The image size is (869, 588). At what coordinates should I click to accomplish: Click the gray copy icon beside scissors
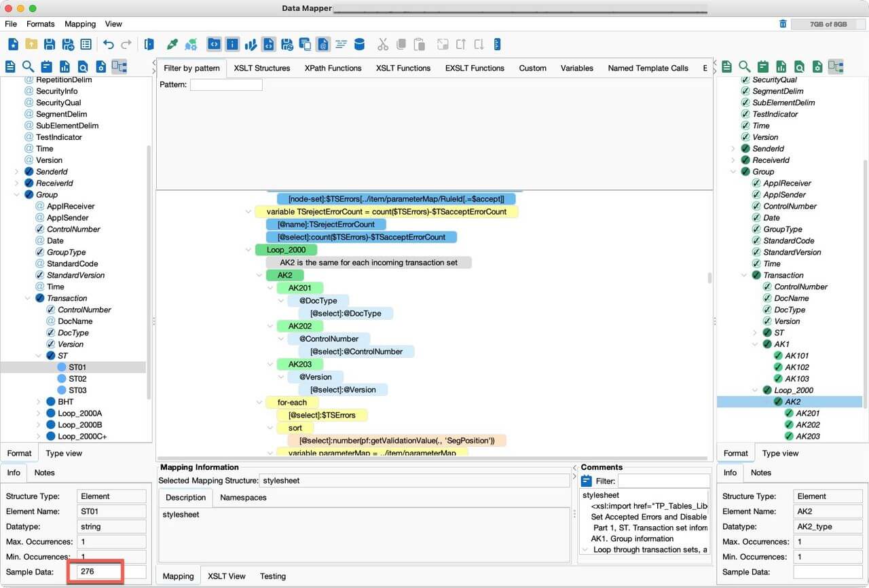click(401, 45)
